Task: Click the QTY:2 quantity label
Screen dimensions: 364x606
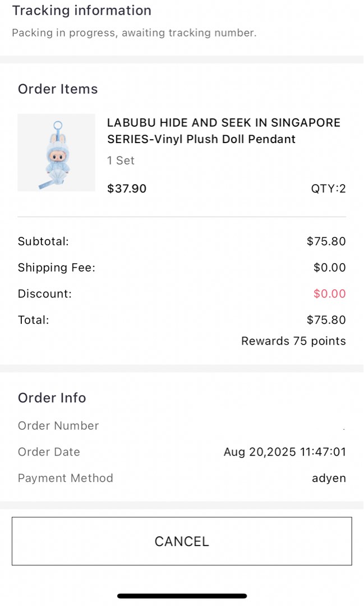Action: tap(328, 189)
